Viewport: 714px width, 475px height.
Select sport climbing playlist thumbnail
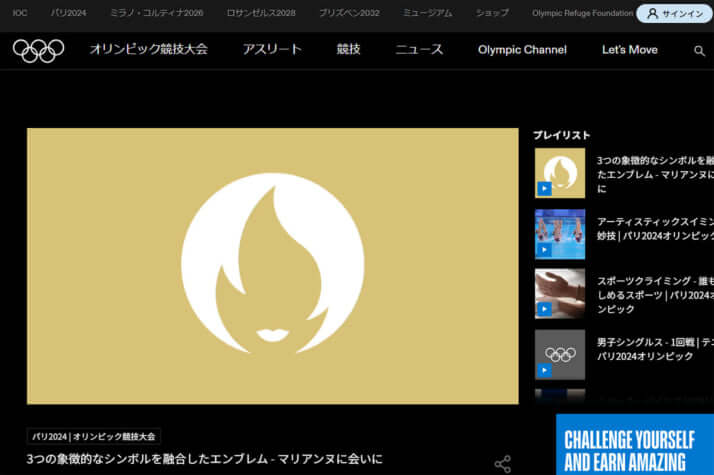point(560,294)
